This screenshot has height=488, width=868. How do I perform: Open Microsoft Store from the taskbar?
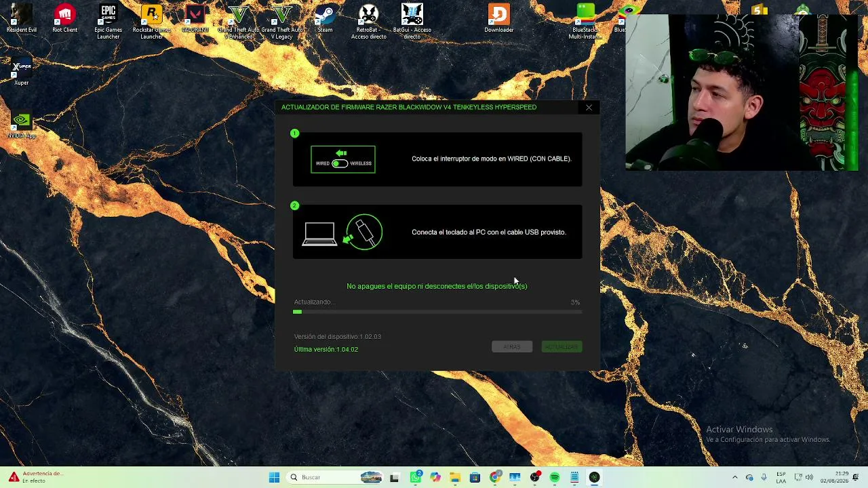(475, 477)
